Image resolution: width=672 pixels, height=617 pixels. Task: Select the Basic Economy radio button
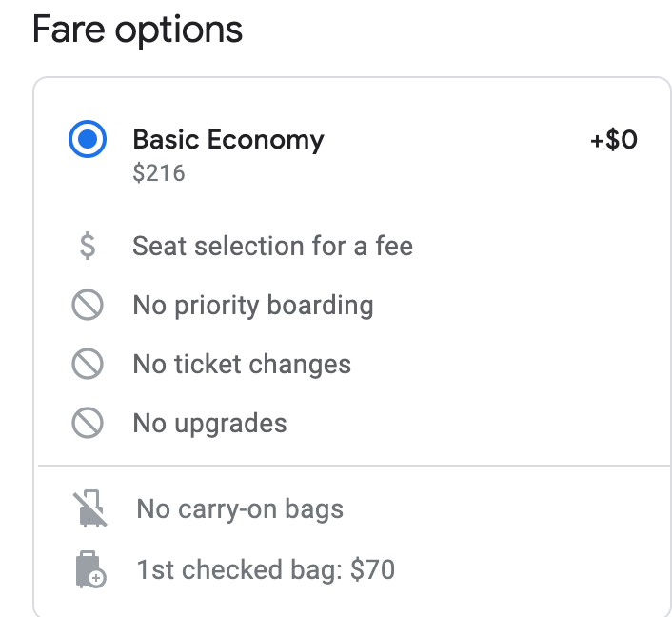[x=88, y=139]
